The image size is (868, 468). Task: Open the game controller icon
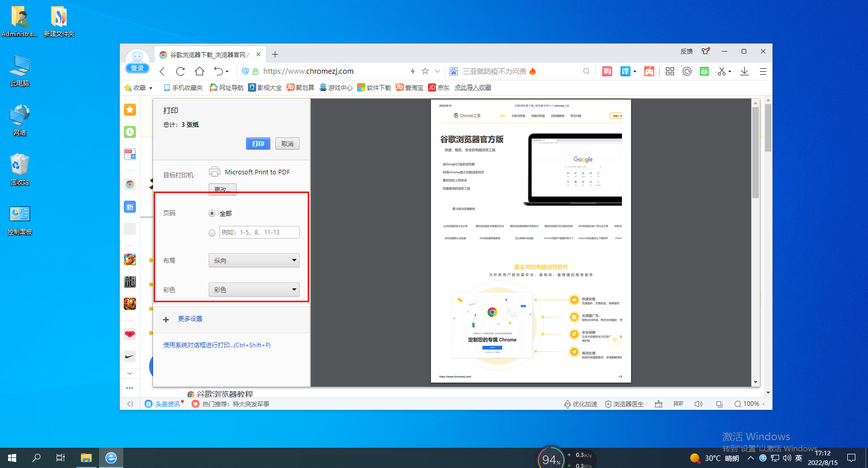click(649, 71)
